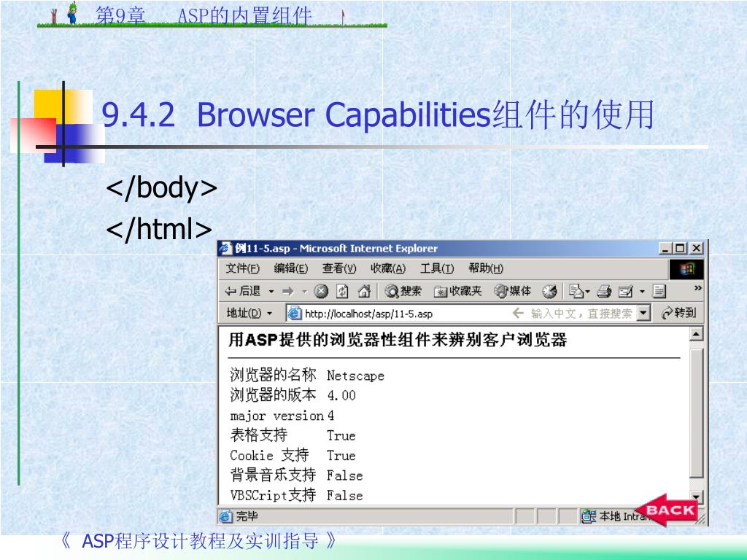Click the forward arrow button
The image size is (747, 560).
coord(287,291)
